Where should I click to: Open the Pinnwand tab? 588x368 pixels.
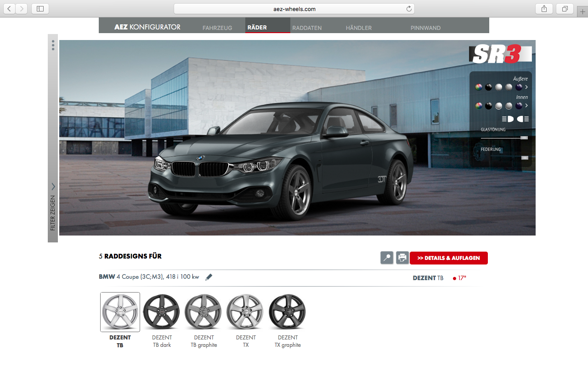pos(425,28)
